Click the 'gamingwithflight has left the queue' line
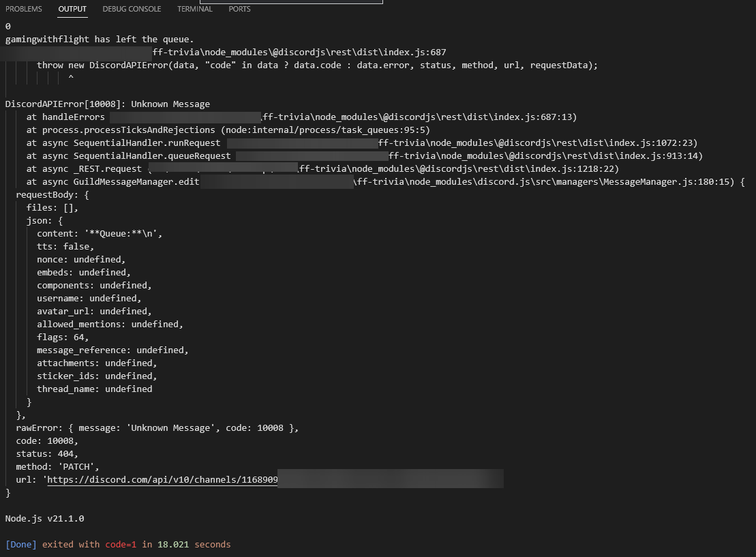756x557 pixels. (100, 39)
